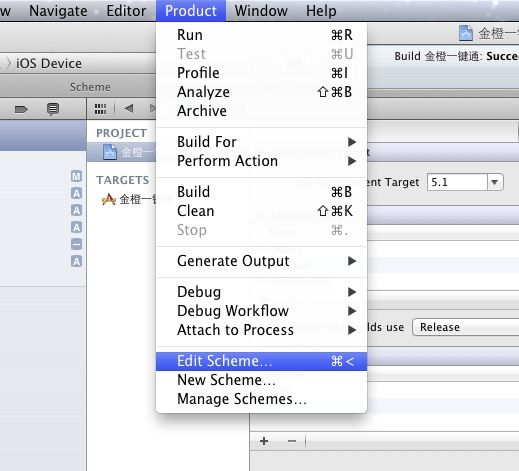Open the log navigator speech-bubble icon
Viewport: 519px width, 471px height.
click(x=53, y=109)
